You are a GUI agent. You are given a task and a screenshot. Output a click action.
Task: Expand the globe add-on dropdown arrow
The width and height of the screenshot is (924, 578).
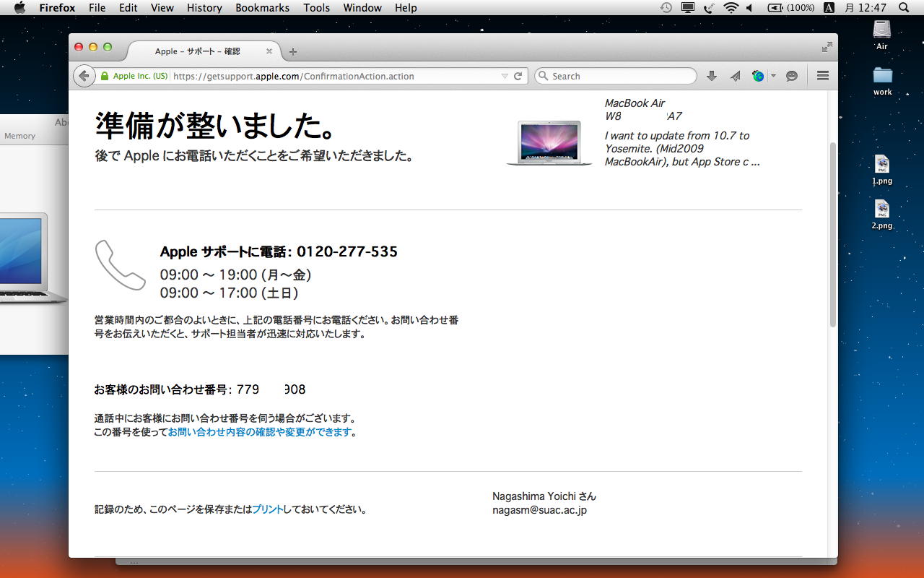pos(773,76)
